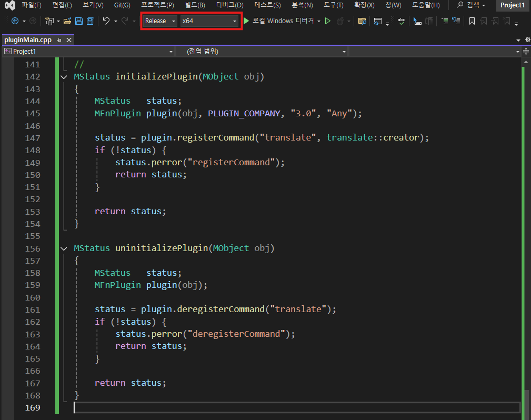Go to the next bookmark
This screenshot has height=420, width=531.
[495, 22]
